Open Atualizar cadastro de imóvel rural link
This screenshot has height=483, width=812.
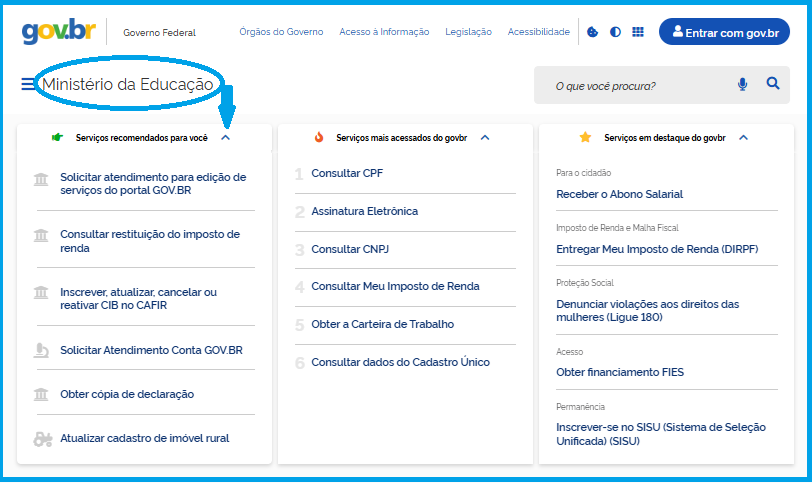pyautogui.click(x=144, y=438)
